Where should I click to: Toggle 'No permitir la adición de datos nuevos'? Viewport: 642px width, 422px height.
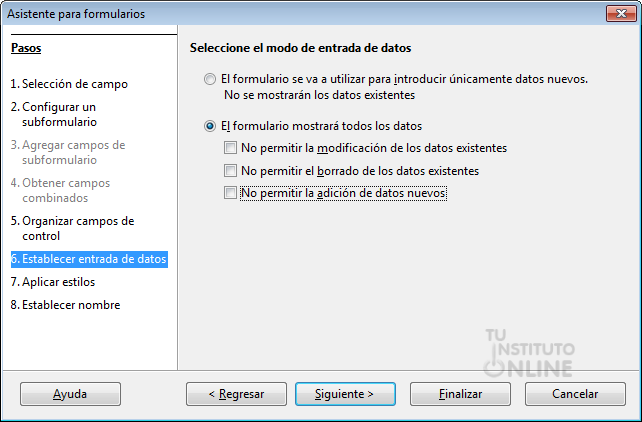[231, 193]
